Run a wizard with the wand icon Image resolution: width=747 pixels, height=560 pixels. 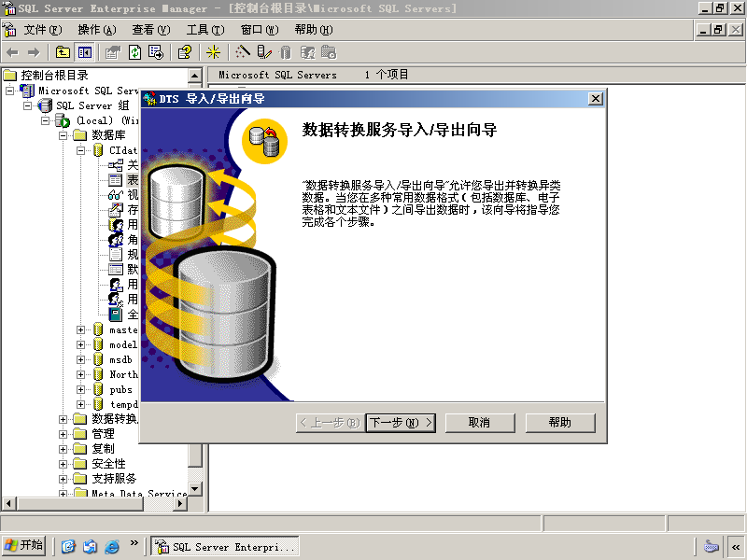click(242, 52)
